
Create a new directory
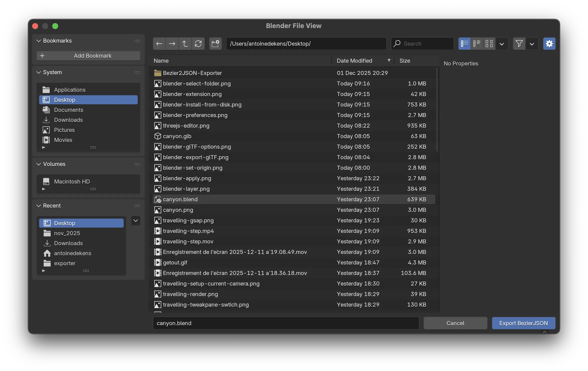pyautogui.click(x=215, y=44)
